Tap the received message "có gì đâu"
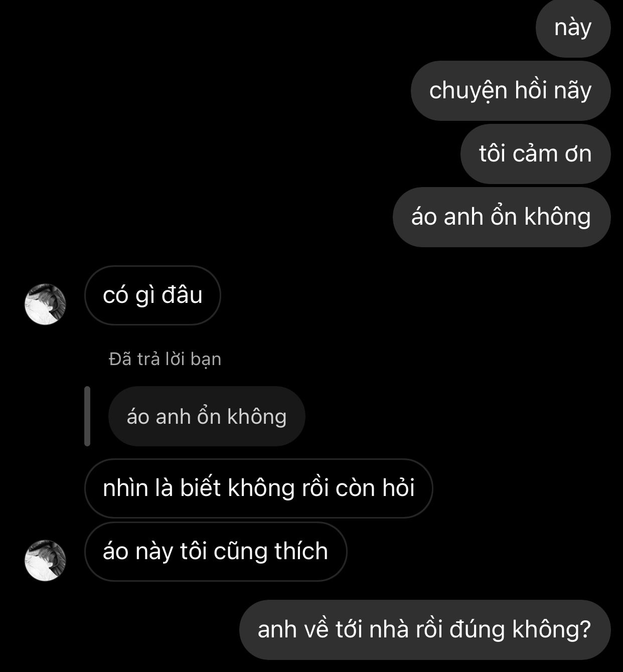This screenshot has width=623, height=672. tap(152, 295)
